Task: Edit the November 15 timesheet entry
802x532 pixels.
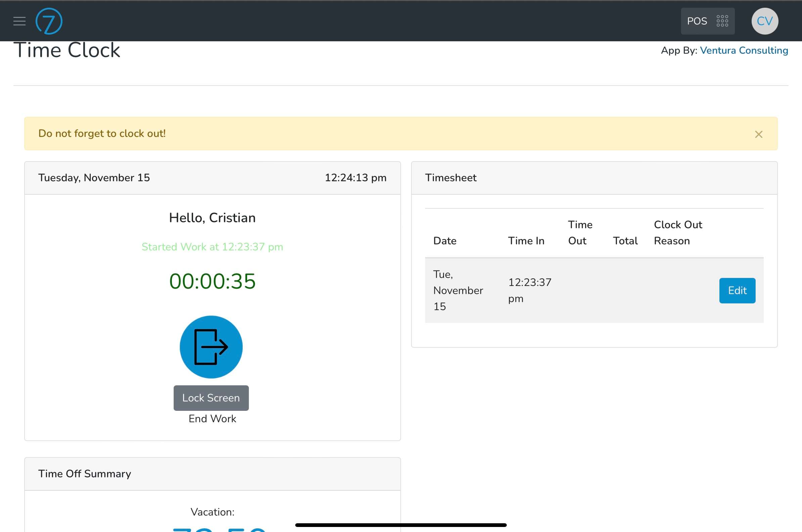Action: click(x=737, y=290)
